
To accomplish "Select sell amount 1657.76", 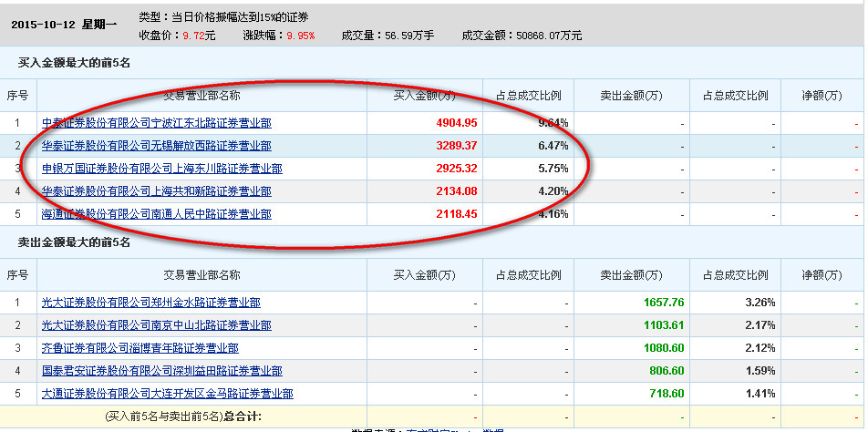I will click(x=665, y=303).
